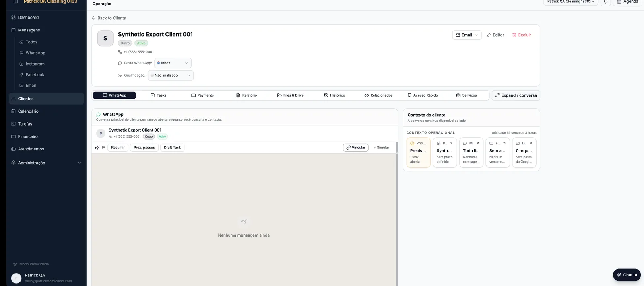Click the phone number +1 (555) 555-0001
This screenshot has width=644, height=286.
click(138, 52)
